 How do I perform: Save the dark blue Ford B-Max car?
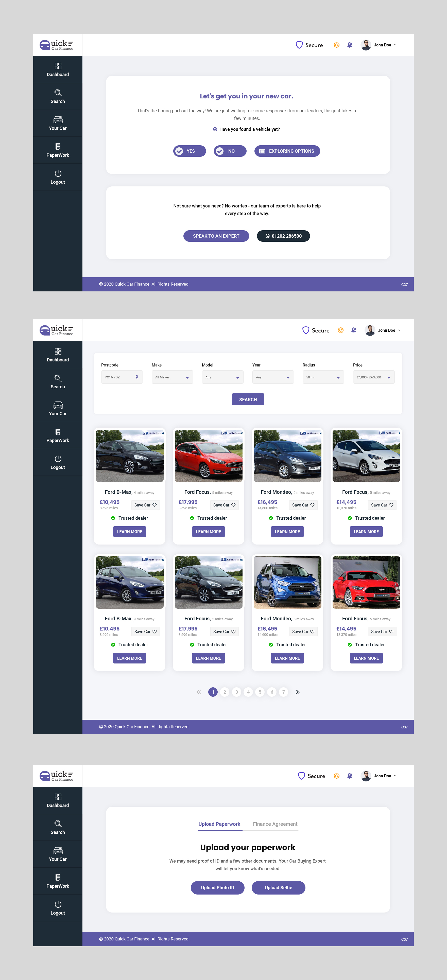[145, 632]
